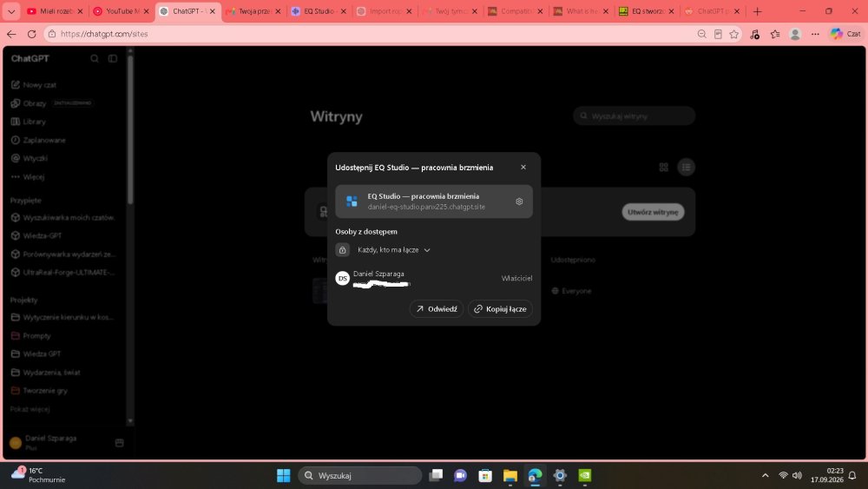The width and height of the screenshot is (868, 489).
Task: Expand Więcej in the sidebar
Action: pos(28,176)
